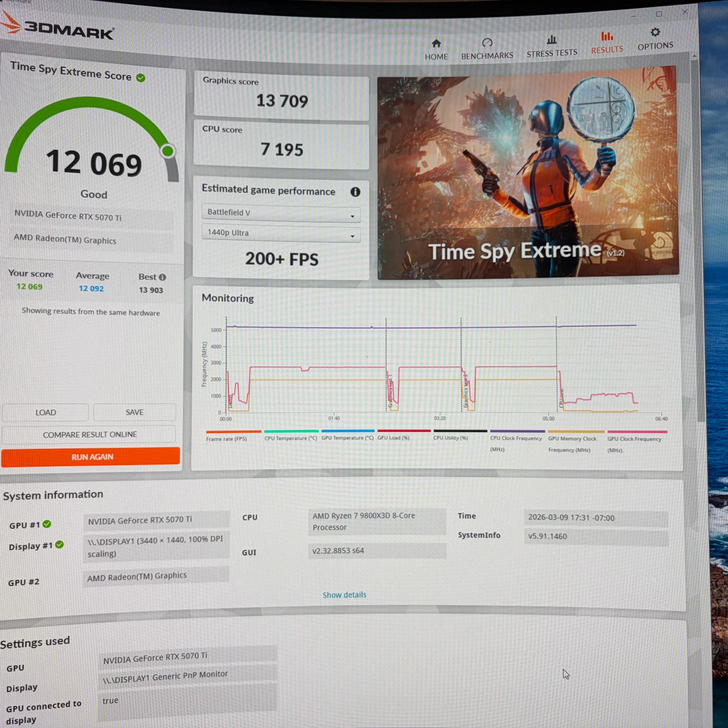Toggle the GPU Temperature (°C) legend entry
This screenshot has width=728, height=728.
point(347,435)
